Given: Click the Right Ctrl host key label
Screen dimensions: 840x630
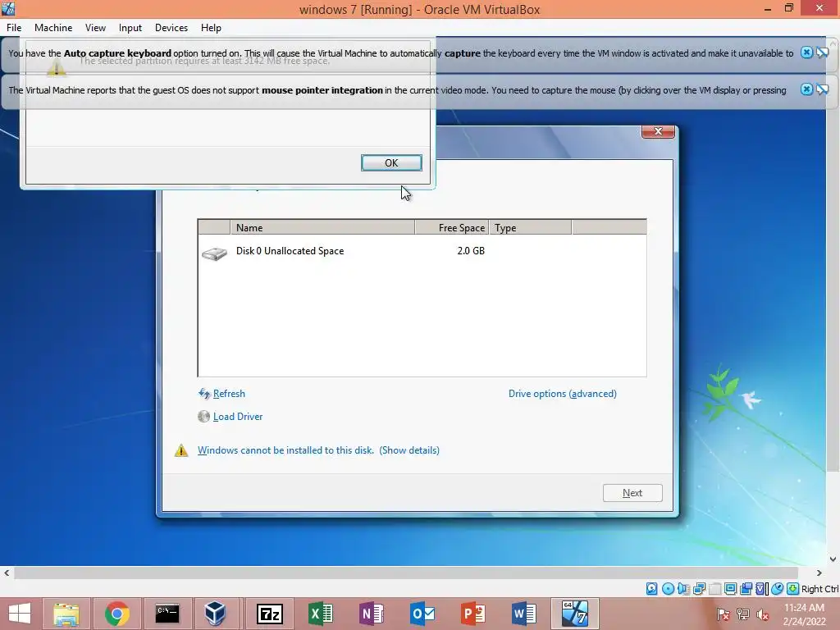Looking at the screenshot, I should [819, 589].
